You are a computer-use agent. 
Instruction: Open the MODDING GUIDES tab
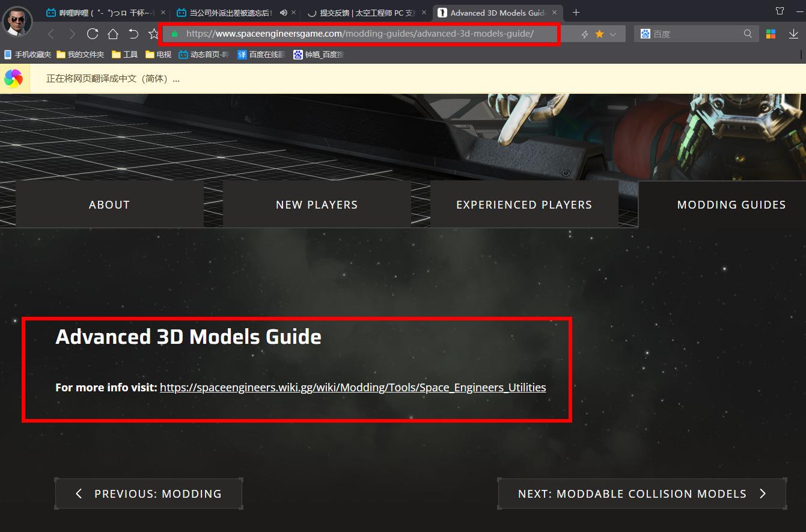coord(731,204)
